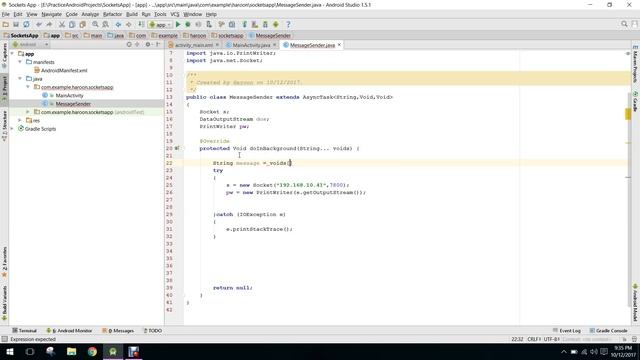This screenshot has width=640, height=360.
Task: Click the Make Project icon
Action: click(141, 24)
